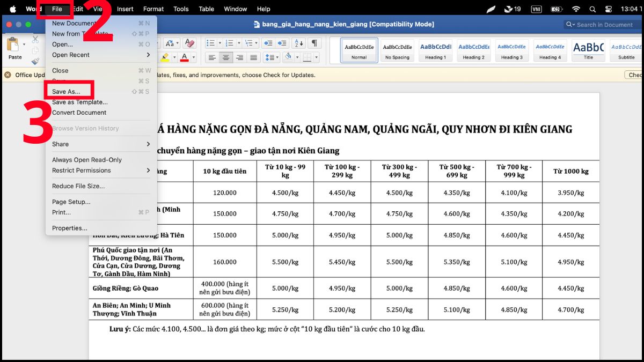Toggle align text right
644x362 pixels.
tap(240, 57)
